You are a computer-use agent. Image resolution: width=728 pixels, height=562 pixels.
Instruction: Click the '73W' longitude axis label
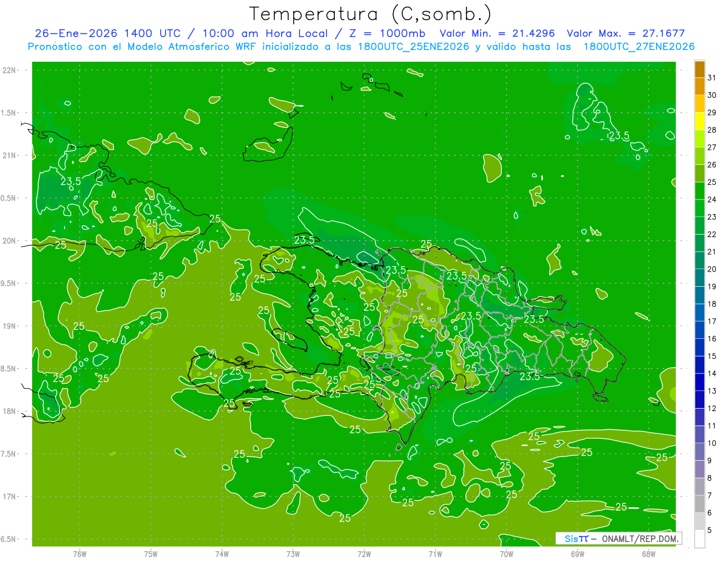(293, 554)
